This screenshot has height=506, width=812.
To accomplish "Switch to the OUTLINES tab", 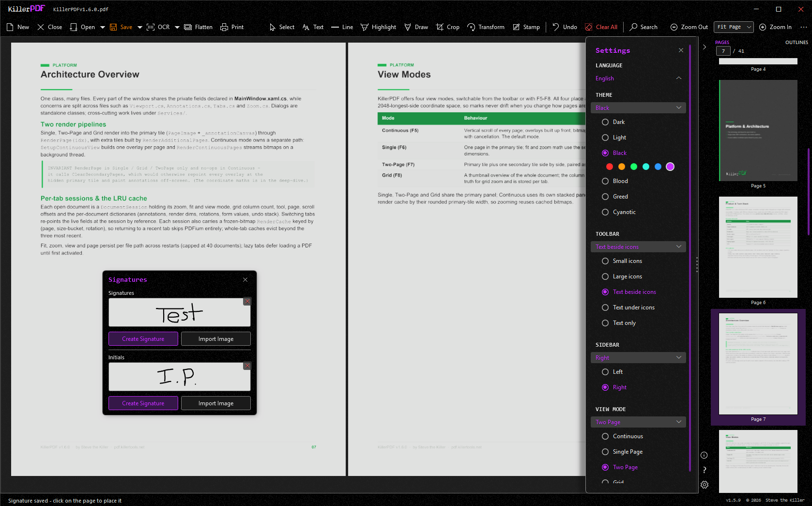I will click(x=797, y=43).
